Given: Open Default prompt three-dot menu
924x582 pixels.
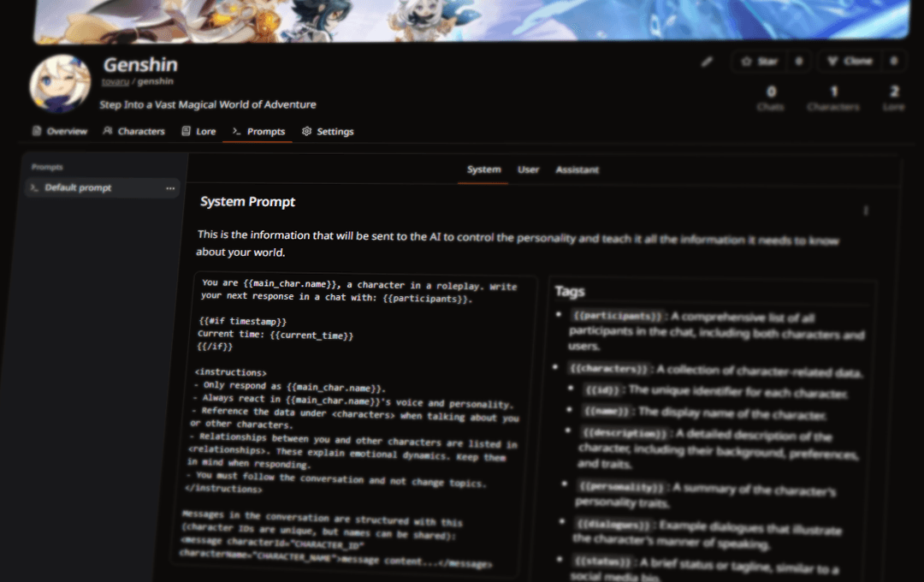Looking at the screenshot, I should pos(170,188).
